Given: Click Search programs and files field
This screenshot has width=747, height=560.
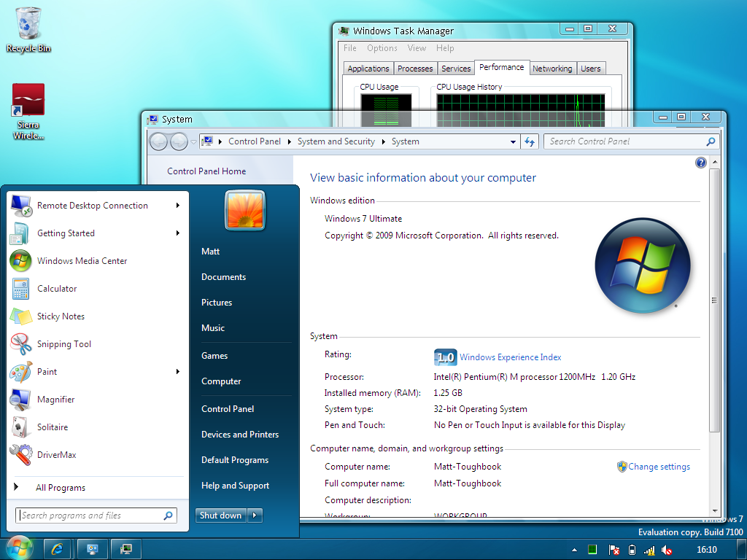Looking at the screenshot, I should [x=97, y=516].
